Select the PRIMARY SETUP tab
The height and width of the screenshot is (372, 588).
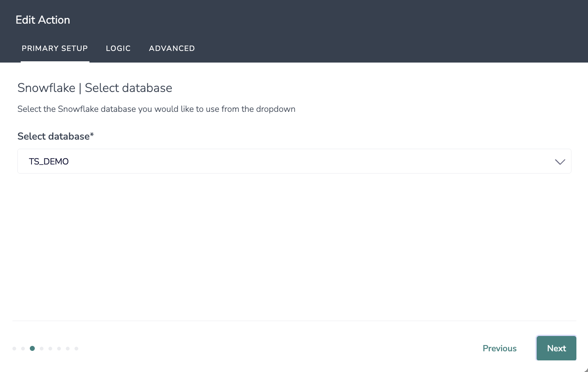[x=55, y=48]
